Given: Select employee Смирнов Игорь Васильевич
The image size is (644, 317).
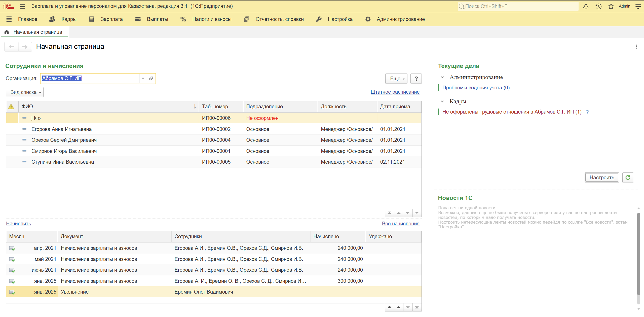Looking at the screenshot, I should [214, 151].
